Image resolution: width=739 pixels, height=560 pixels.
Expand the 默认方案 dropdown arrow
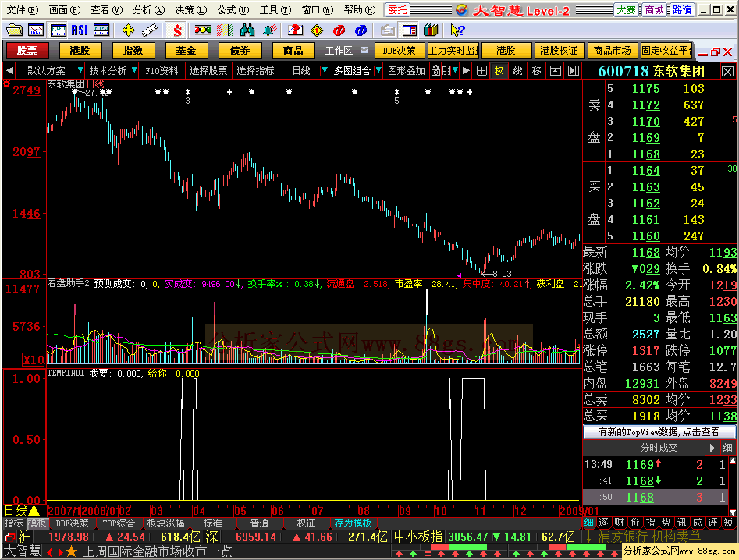click(80, 71)
